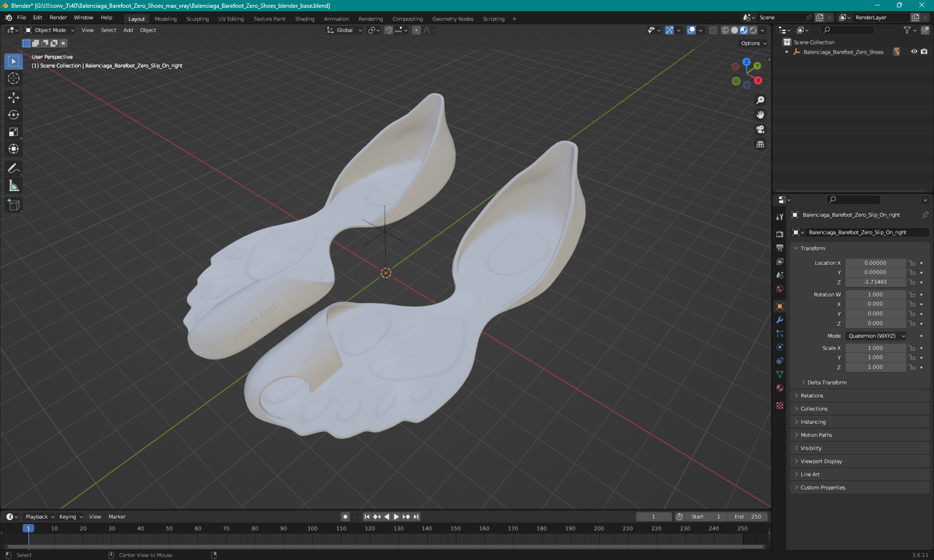The width and height of the screenshot is (934, 560).
Task: Open the Global transform orientation dropdown
Action: click(344, 30)
